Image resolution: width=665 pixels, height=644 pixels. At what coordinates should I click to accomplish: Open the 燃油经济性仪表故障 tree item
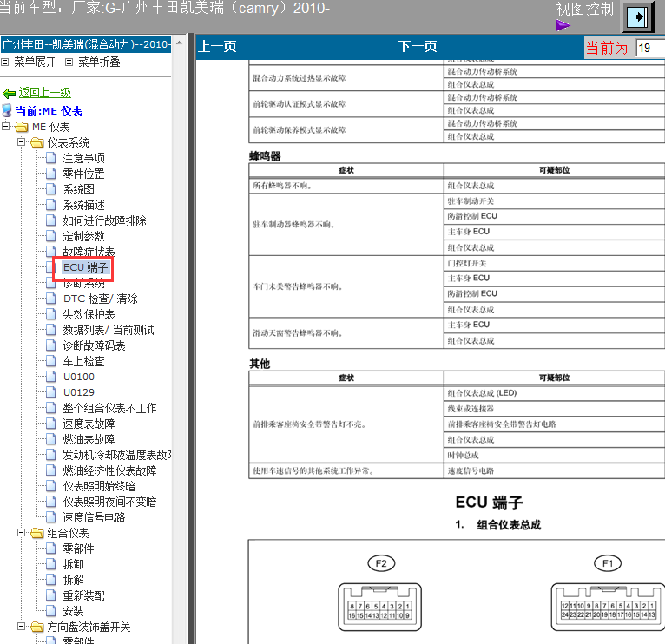[x=110, y=470]
